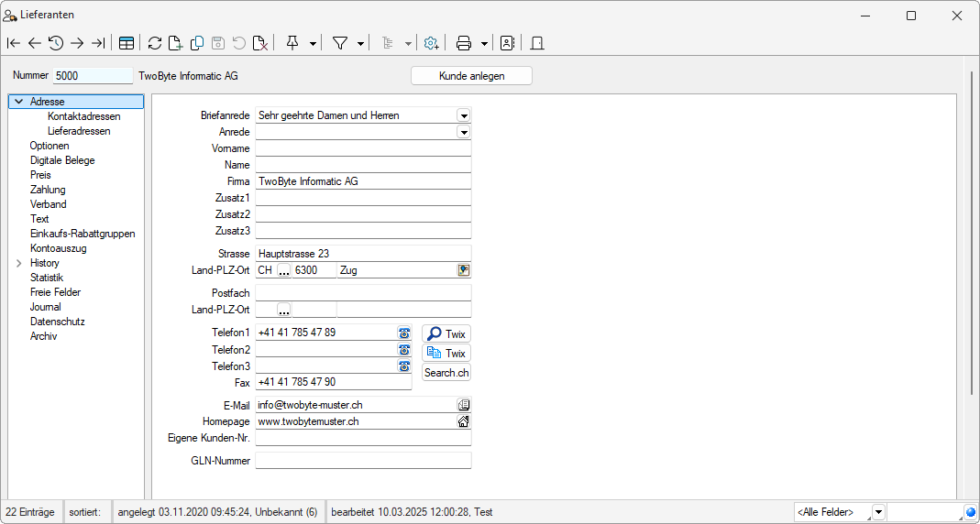
Task: Jump to the last supplier record
Action: [x=98, y=43]
